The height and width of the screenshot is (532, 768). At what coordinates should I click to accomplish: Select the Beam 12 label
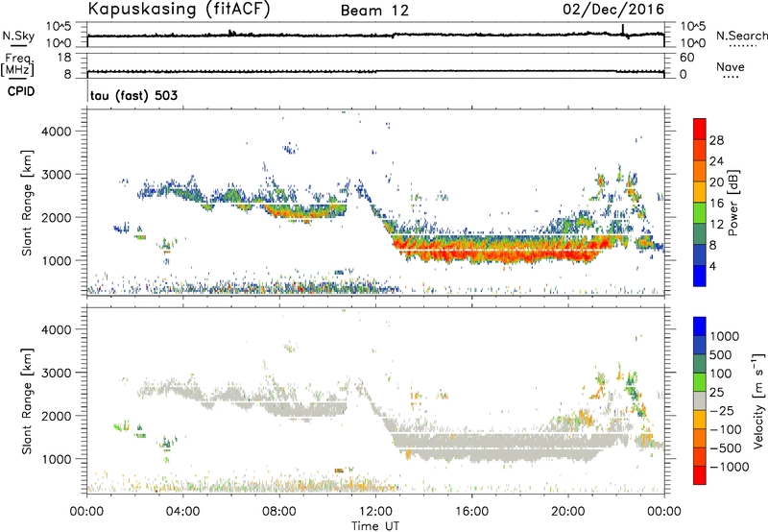[374, 11]
